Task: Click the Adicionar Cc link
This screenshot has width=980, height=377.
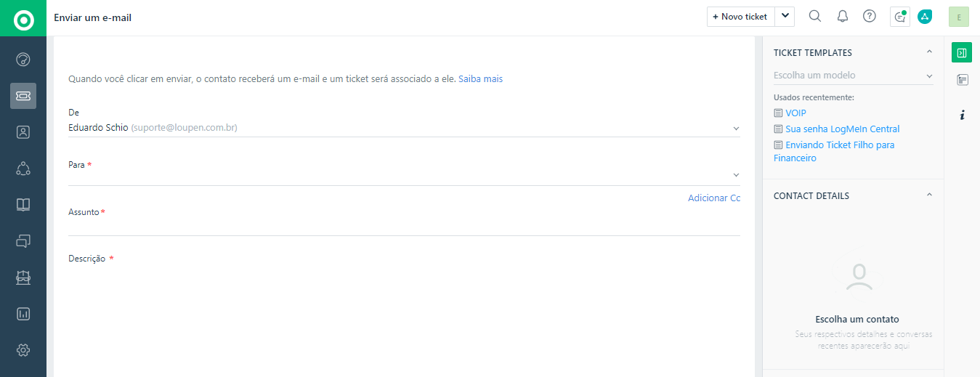Action: pyautogui.click(x=714, y=198)
